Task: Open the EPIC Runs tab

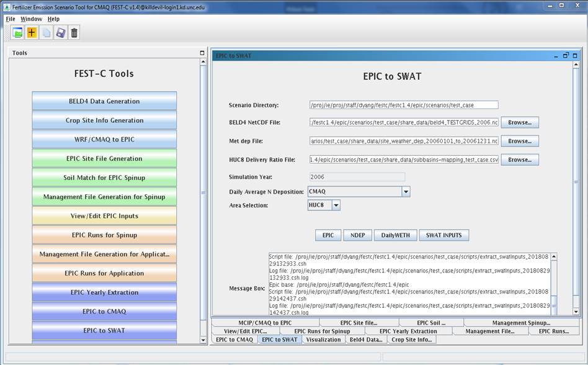Action: pos(554,331)
